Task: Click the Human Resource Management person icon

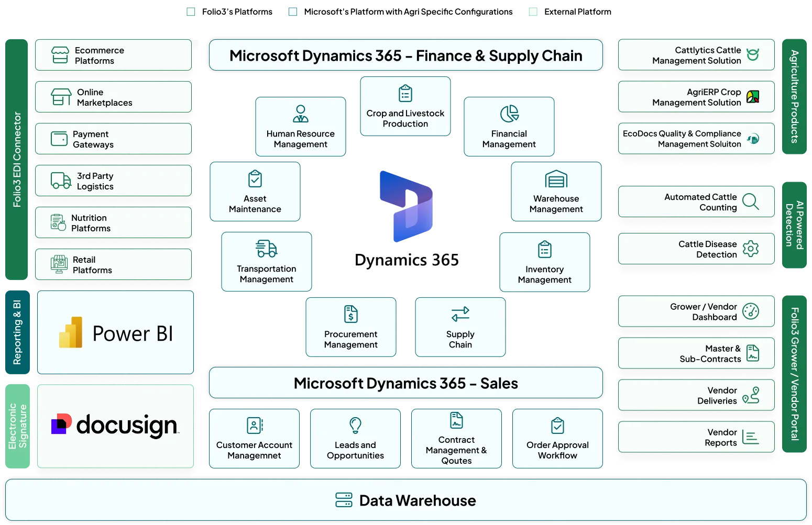Action: click(x=300, y=114)
